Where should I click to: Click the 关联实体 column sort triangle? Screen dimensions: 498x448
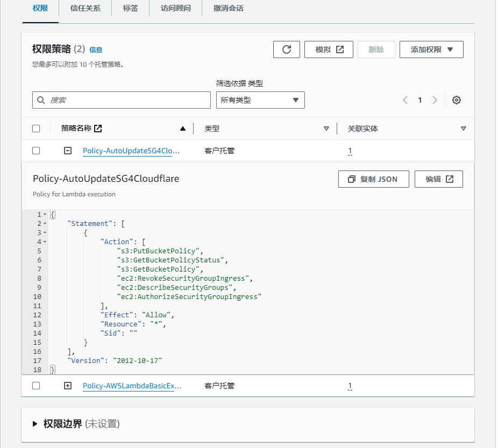[464, 129]
